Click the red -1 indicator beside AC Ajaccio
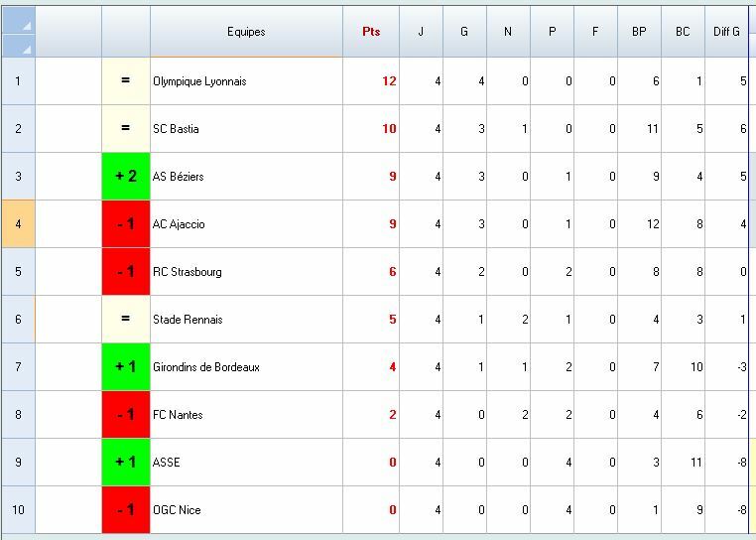756x540 pixels. coord(126,224)
